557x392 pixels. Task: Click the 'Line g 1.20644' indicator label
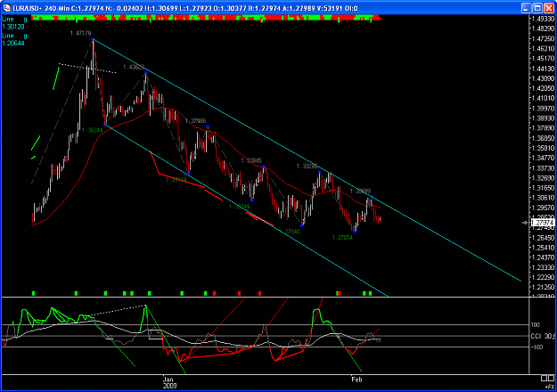(14, 39)
